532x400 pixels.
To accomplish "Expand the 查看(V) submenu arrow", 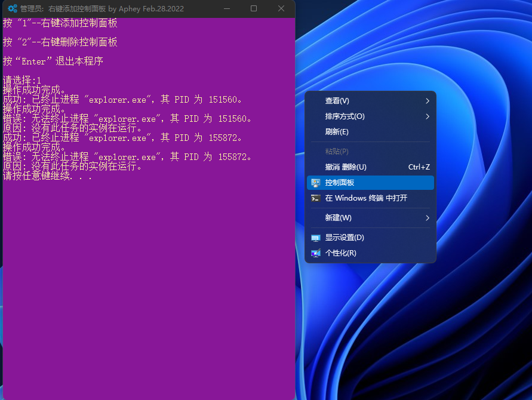I will tap(427, 101).
